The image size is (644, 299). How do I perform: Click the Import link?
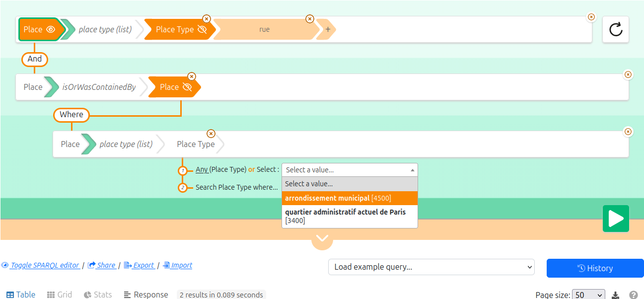tap(178, 265)
